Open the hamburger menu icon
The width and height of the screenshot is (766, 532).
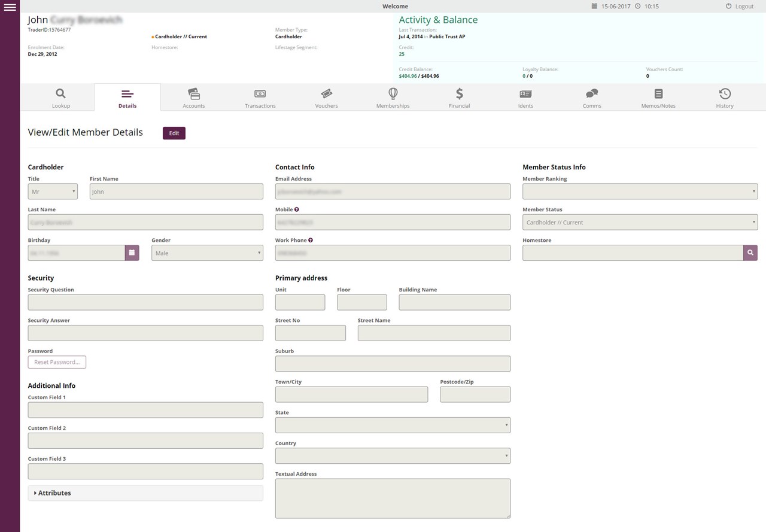coord(10,7)
